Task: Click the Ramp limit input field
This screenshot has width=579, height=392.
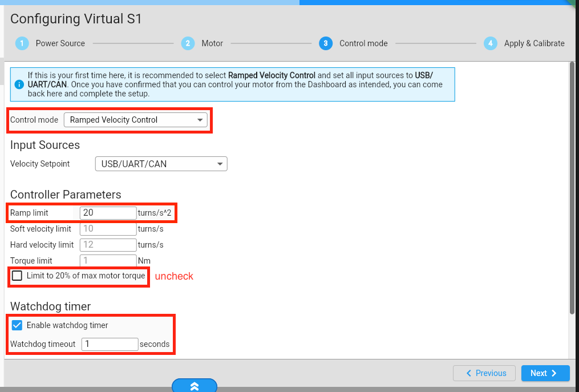Action: 108,213
